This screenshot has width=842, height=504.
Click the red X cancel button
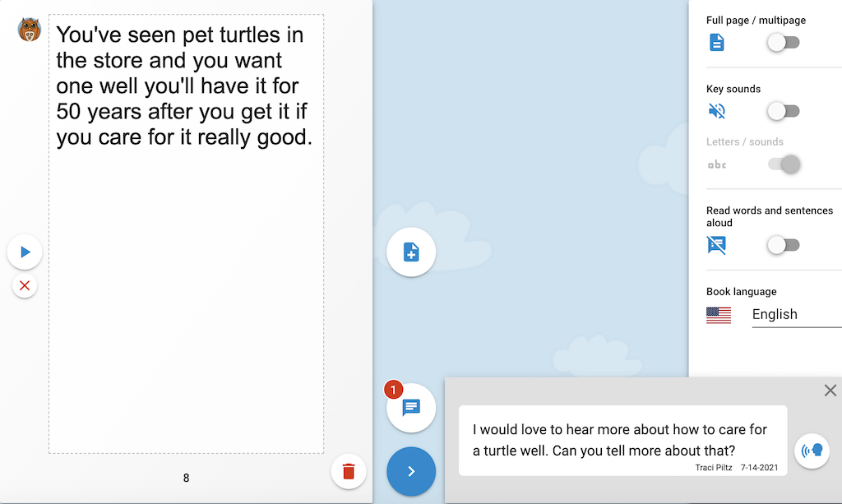(25, 285)
